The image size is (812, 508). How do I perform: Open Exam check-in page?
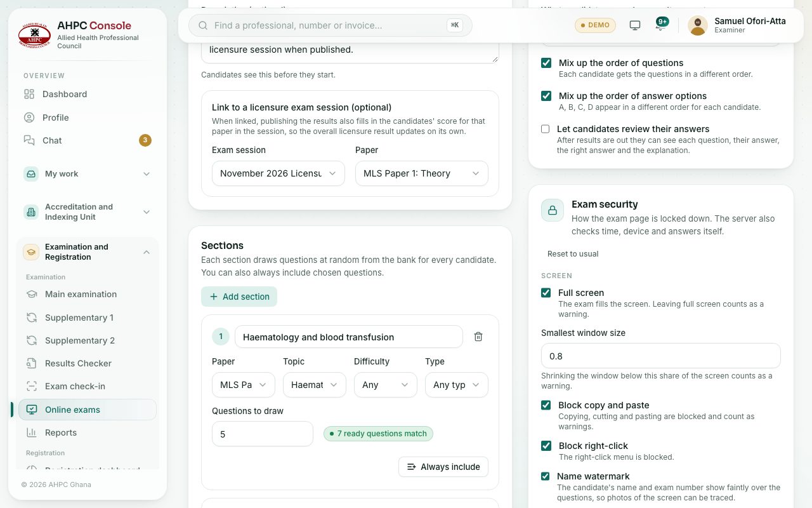88,386
